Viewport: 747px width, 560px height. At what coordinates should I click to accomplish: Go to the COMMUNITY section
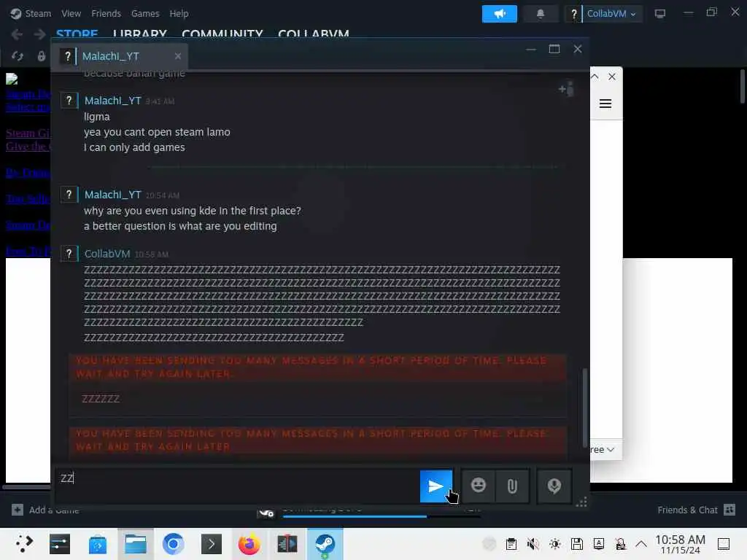pos(222,34)
